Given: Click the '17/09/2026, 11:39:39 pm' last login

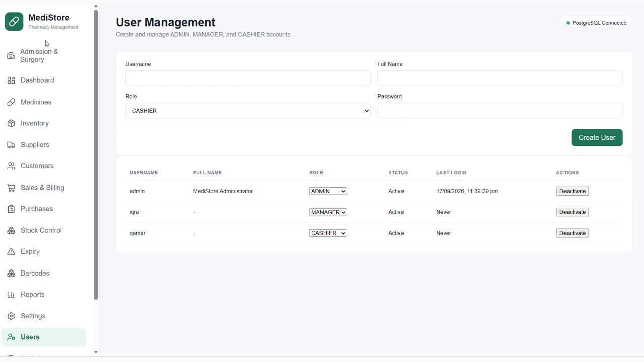Looking at the screenshot, I should coord(467,191).
